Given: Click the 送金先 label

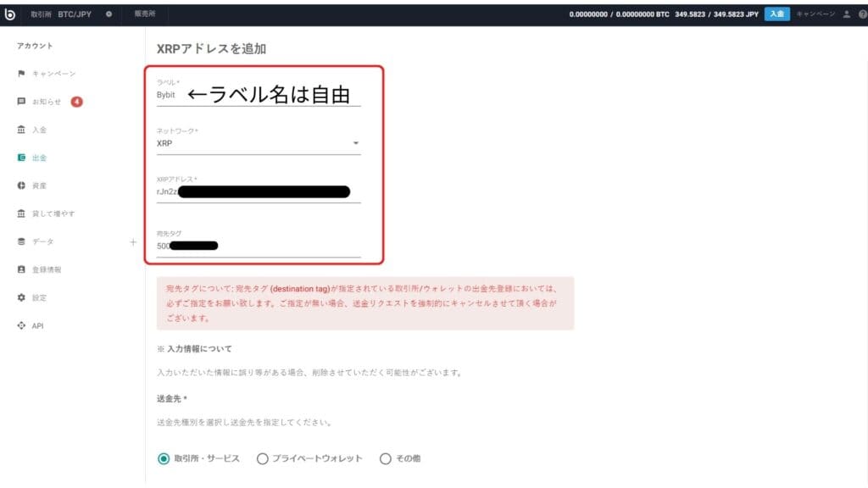Looking at the screenshot, I should pos(171,398).
